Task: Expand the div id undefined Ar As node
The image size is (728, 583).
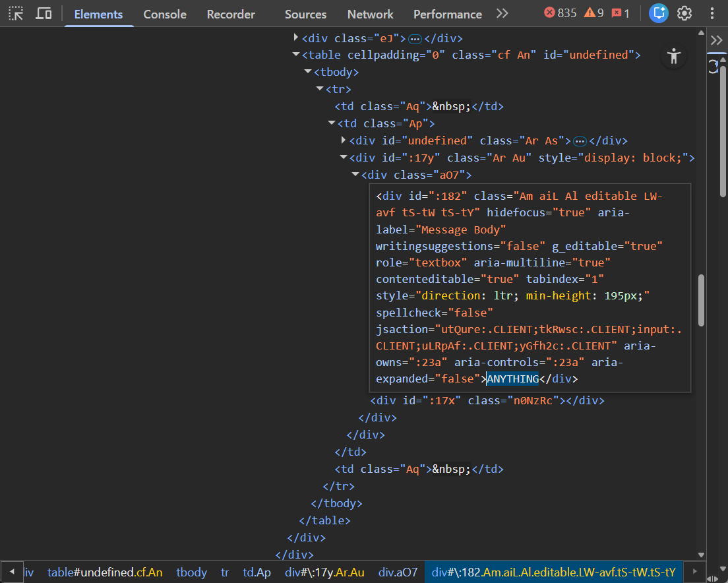Action: [x=344, y=140]
